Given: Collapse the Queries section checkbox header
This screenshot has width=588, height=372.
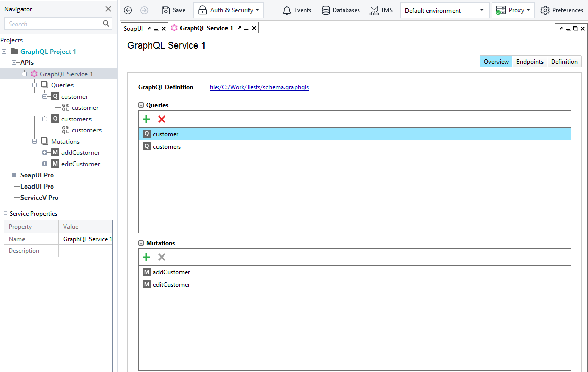Looking at the screenshot, I should tap(140, 105).
